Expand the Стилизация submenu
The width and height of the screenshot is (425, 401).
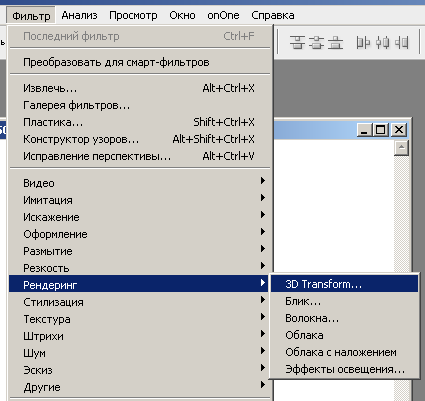140,302
